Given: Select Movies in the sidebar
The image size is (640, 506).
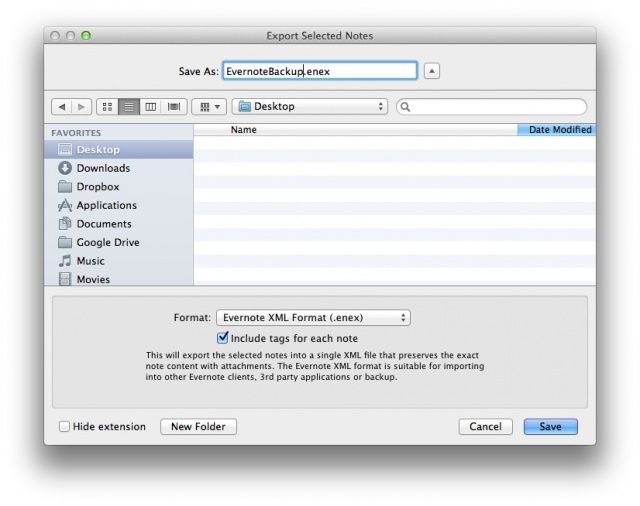Looking at the screenshot, I should coord(119,279).
